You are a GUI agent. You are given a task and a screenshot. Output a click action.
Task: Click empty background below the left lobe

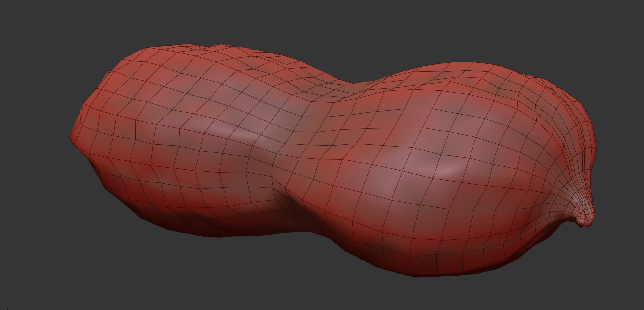click(178, 273)
